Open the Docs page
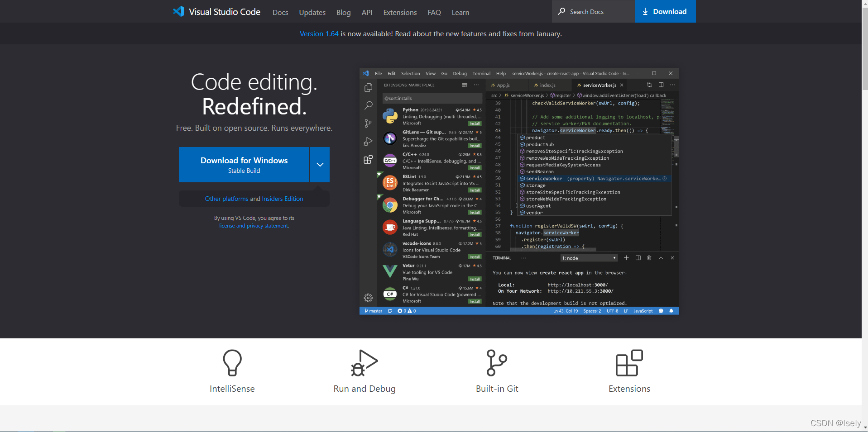Screen dimensions: 868x432 pos(280,12)
